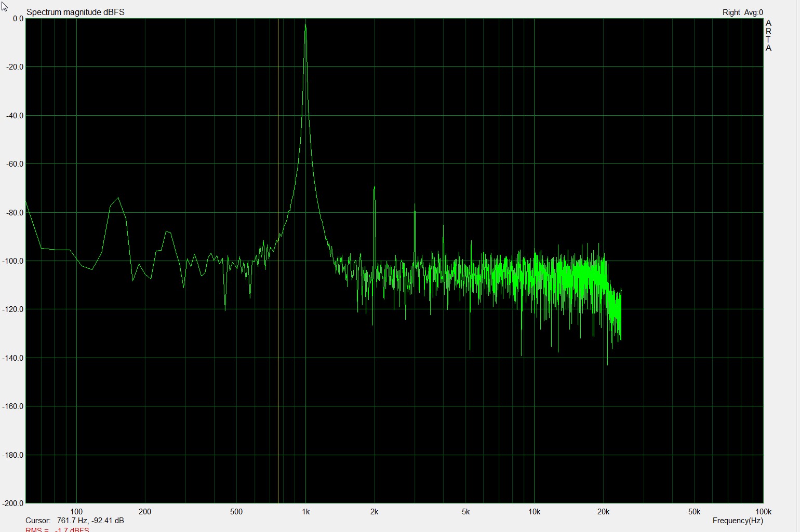Image resolution: width=800 pixels, height=532 pixels.
Task: Click the -80.0 y-axis label
Action: [x=15, y=212]
